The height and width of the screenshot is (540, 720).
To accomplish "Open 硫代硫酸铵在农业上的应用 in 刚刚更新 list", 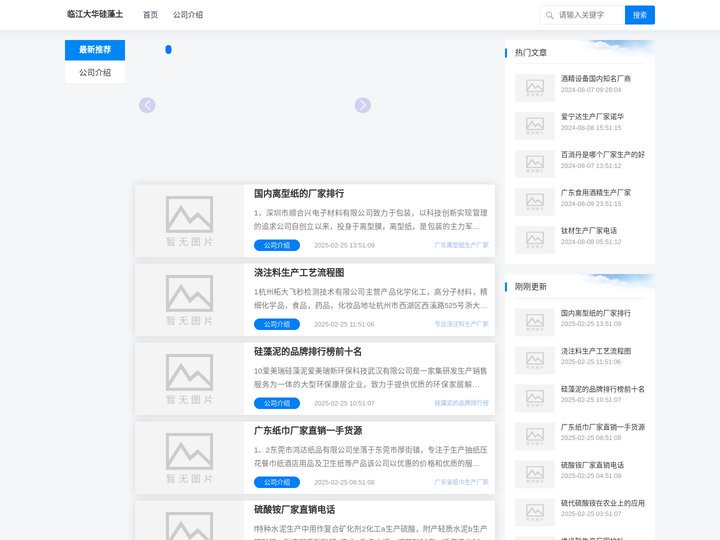I will tap(602, 504).
